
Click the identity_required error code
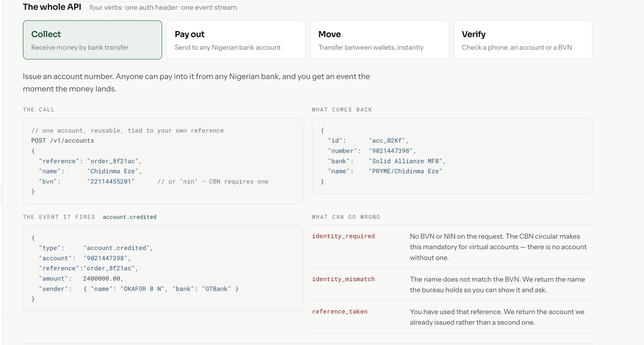343,236
